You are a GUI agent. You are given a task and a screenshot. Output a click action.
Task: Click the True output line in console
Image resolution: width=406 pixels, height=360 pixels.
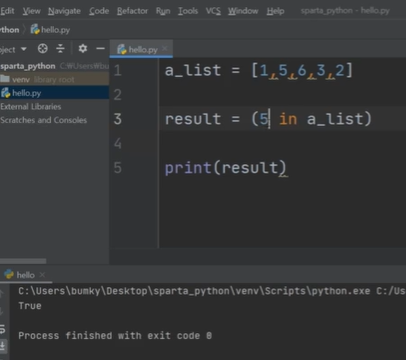[30, 306]
